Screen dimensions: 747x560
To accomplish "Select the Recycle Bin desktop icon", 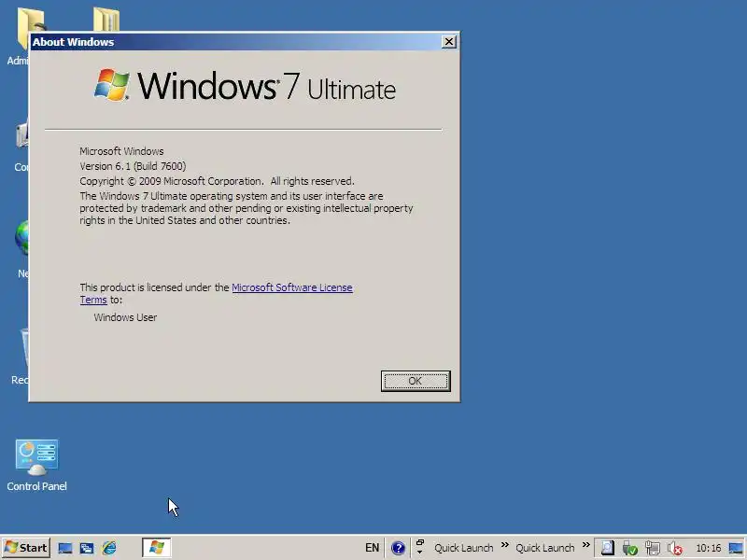I will [20, 357].
